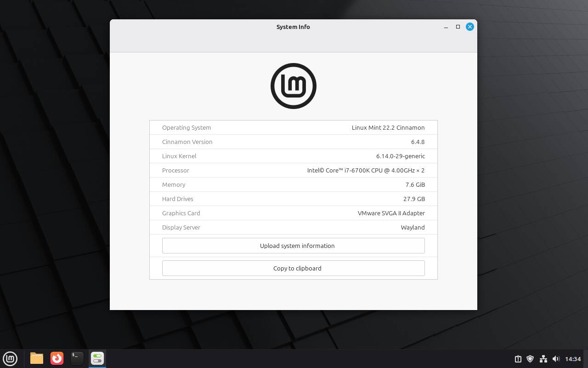Viewport: 588px width, 368px height.
Task: Minimize the System Info window
Action: pos(446,27)
